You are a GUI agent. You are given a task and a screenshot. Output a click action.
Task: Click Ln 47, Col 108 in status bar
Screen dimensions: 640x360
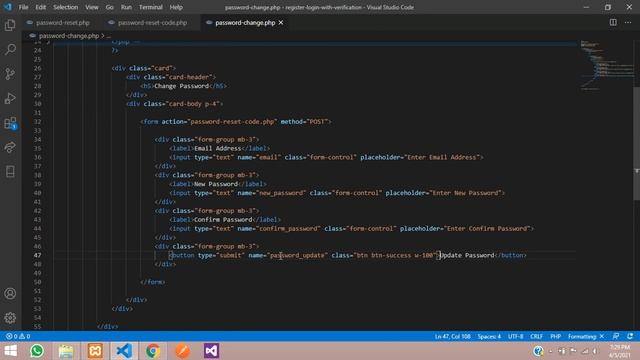tap(452, 336)
